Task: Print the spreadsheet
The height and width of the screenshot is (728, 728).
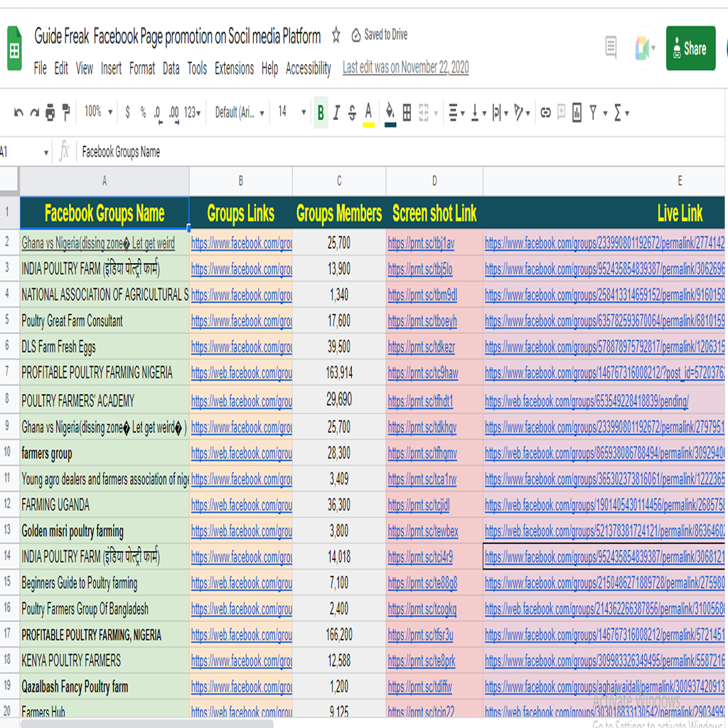Action: [50, 112]
